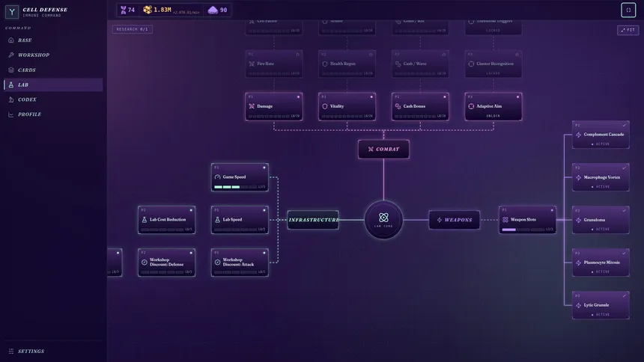This screenshot has height=362, width=644.
Task: Toggle the checkmark on Granuloma
Action: 625,211
